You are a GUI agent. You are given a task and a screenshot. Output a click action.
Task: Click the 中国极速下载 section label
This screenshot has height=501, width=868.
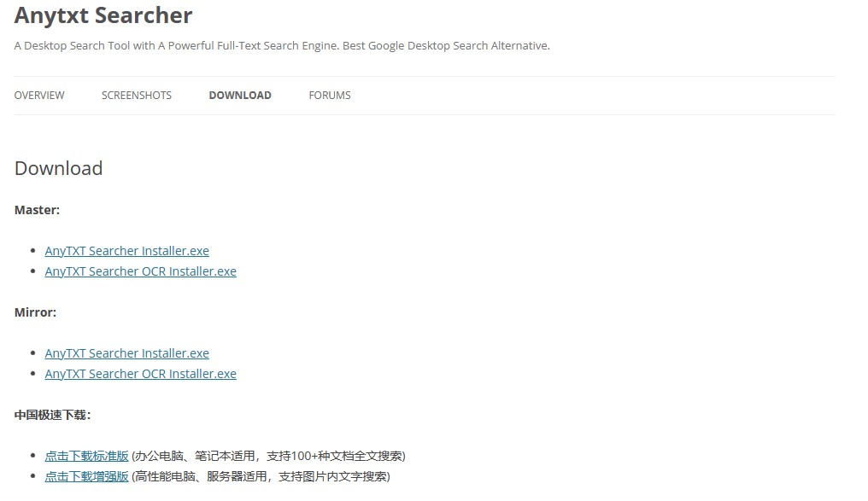[52, 415]
